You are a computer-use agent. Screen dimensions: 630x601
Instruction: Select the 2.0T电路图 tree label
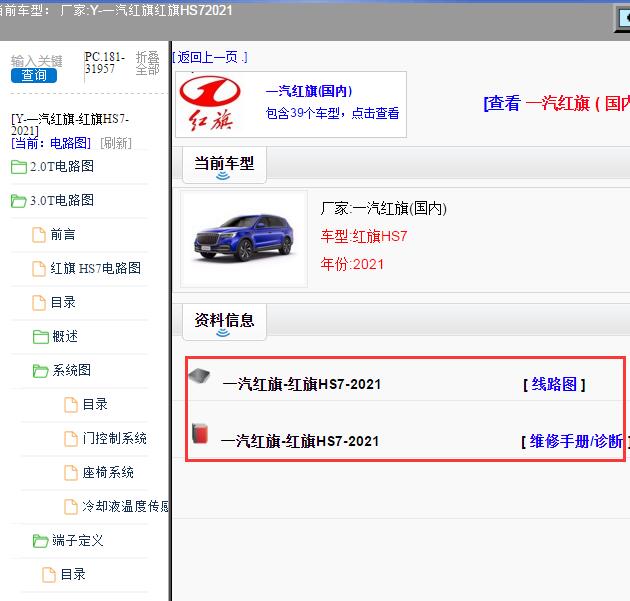point(62,166)
